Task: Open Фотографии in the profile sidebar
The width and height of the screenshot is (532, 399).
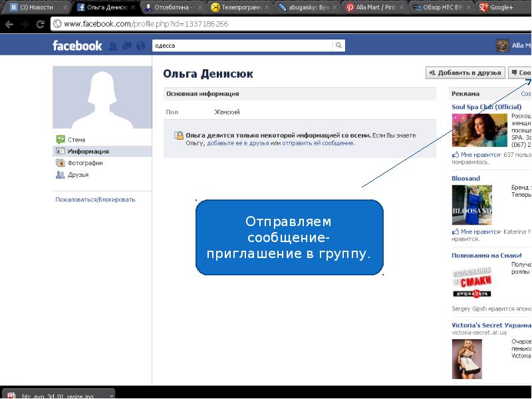Action: (x=84, y=163)
